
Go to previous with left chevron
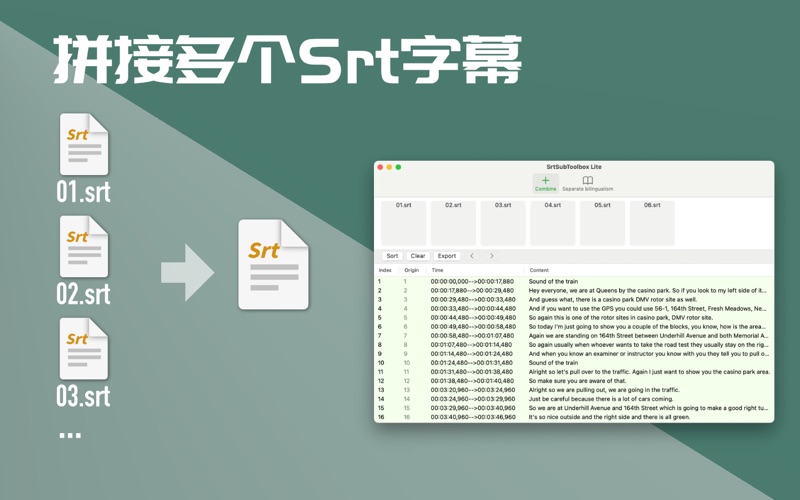(472, 256)
